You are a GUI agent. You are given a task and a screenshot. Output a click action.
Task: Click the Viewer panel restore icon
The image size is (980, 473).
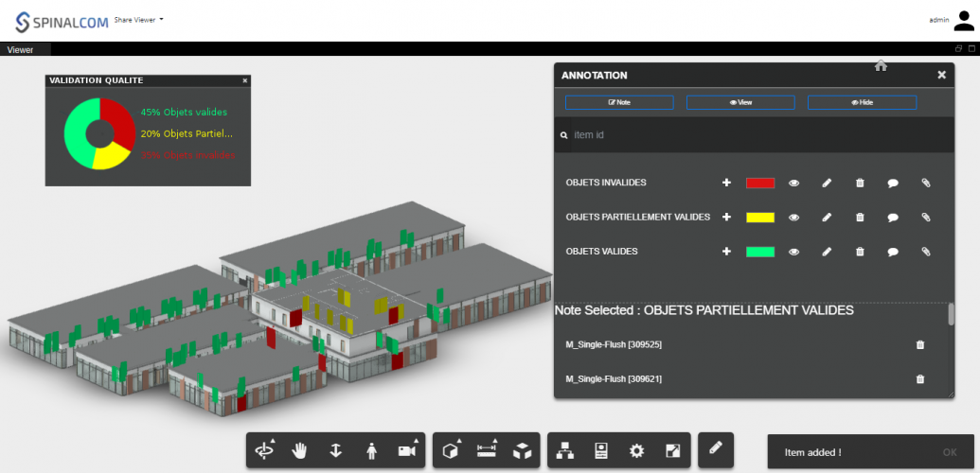click(x=959, y=49)
